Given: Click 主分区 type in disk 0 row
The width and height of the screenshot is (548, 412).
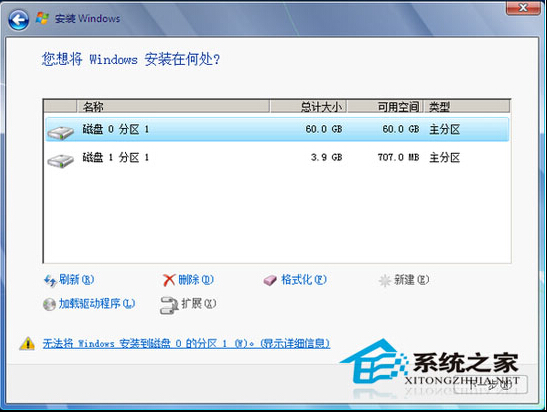Looking at the screenshot, I should point(445,129).
